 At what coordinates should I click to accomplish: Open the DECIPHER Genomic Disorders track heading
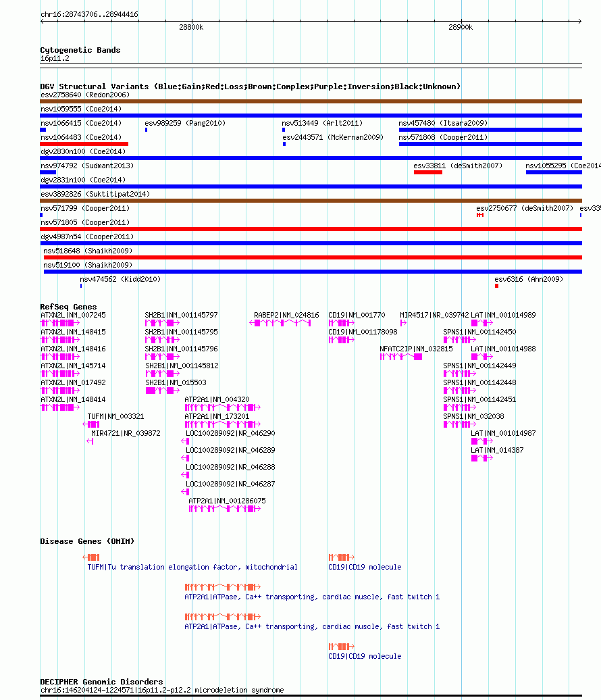(101, 682)
